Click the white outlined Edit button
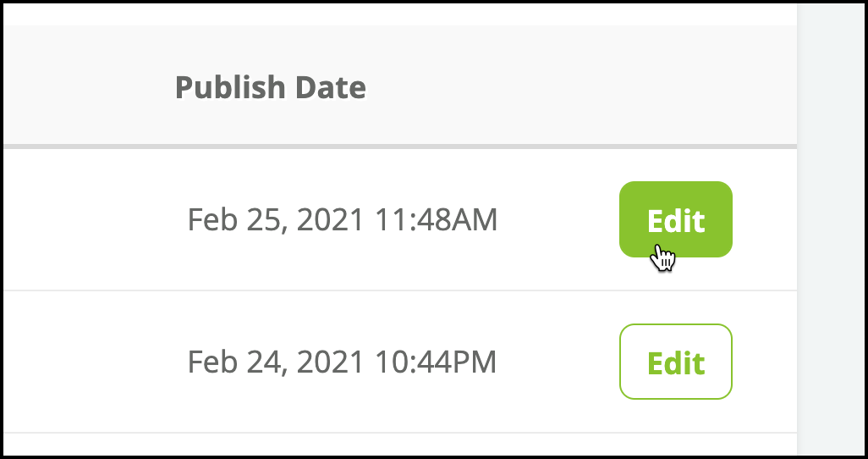The width and height of the screenshot is (868, 459). [675, 362]
